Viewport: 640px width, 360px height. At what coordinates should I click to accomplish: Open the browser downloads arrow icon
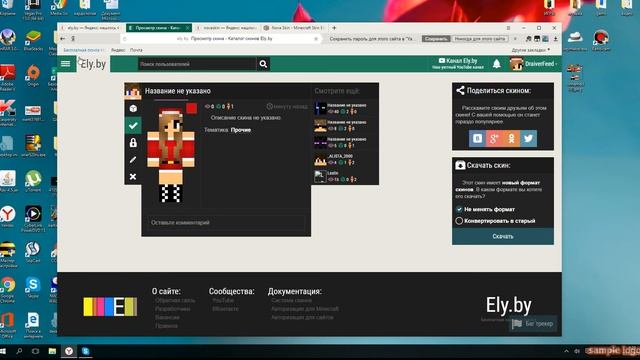tap(555, 39)
